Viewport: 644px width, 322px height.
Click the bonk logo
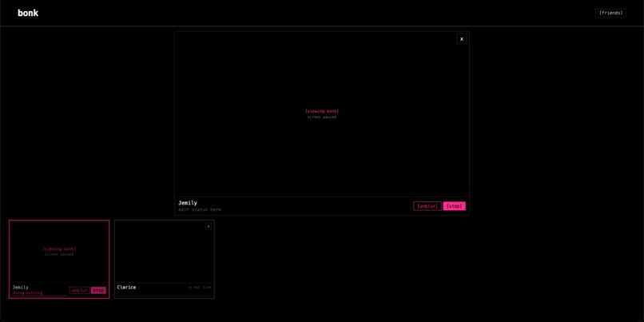(x=28, y=13)
